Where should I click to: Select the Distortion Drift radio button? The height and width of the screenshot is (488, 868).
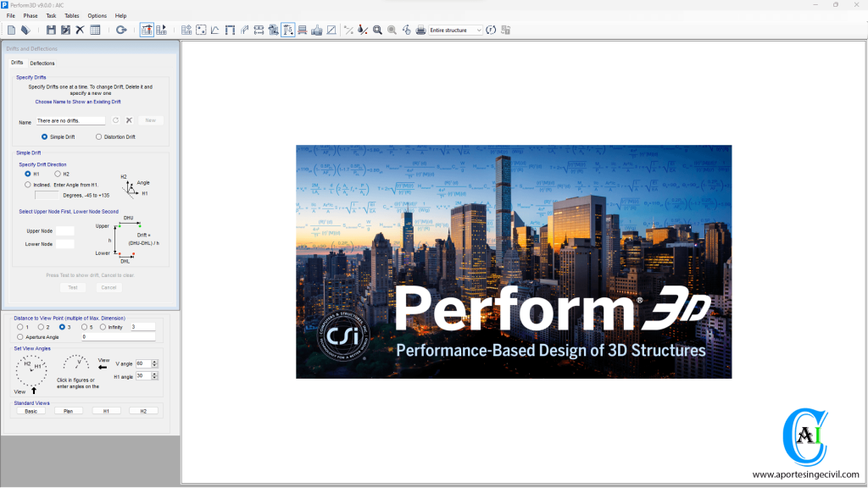click(98, 136)
